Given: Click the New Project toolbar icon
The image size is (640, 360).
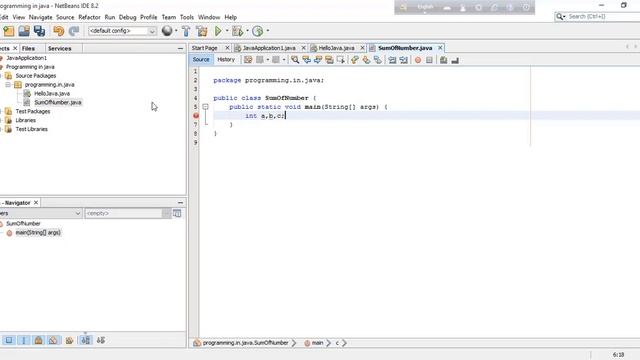Looking at the screenshot, I should point(9,31).
